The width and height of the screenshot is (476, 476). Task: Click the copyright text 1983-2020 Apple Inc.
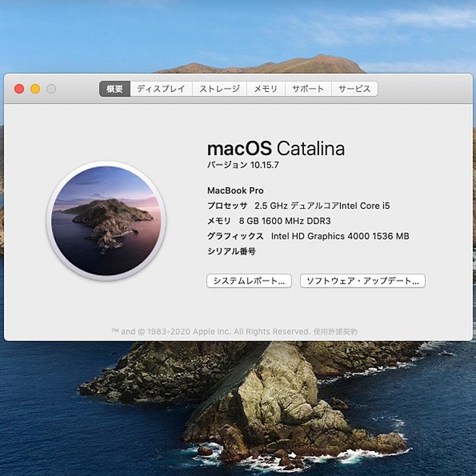click(x=189, y=331)
